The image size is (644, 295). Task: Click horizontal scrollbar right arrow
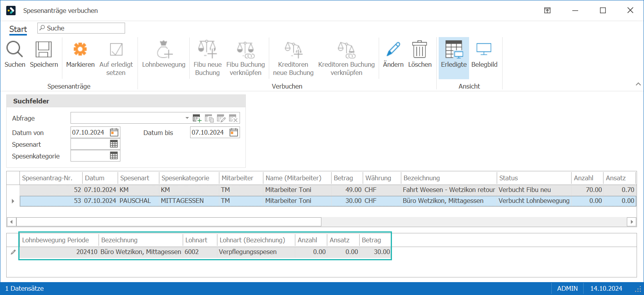click(632, 222)
